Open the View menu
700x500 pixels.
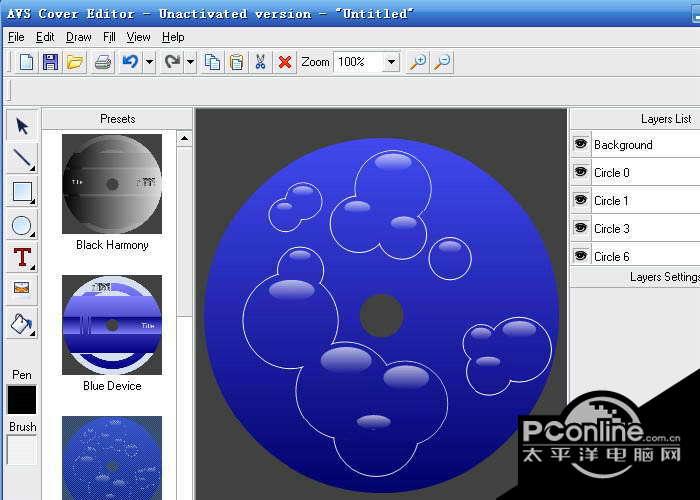point(138,37)
